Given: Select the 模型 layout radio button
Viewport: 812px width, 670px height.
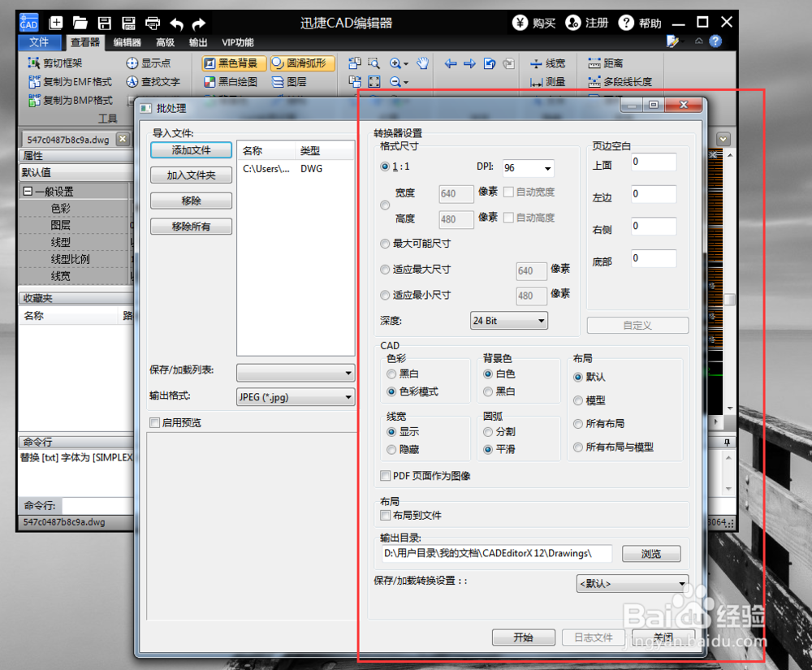Looking at the screenshot, I should [x=578, y=400].
